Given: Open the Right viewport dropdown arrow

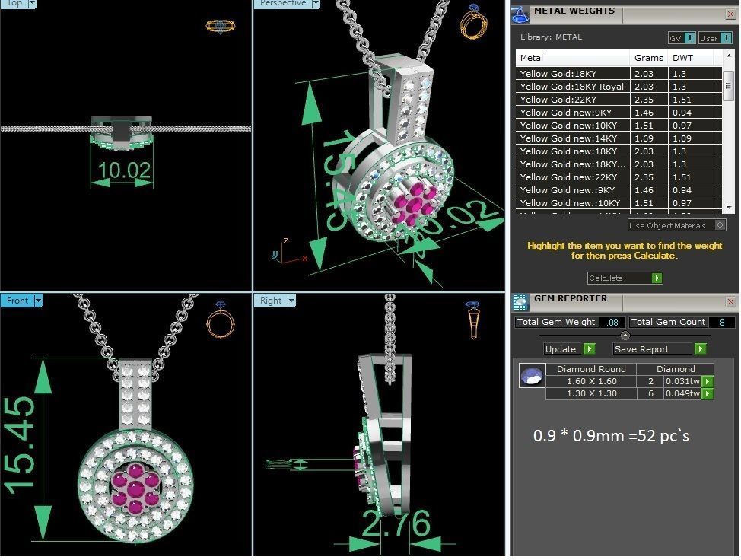Looking at the screenshot, I should (291, 301).
